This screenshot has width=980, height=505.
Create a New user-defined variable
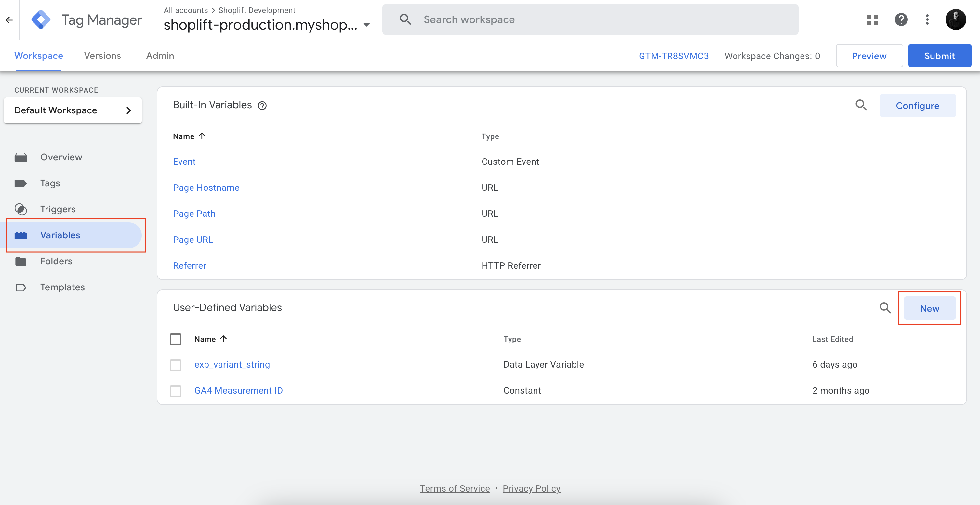tap(929, 308)
